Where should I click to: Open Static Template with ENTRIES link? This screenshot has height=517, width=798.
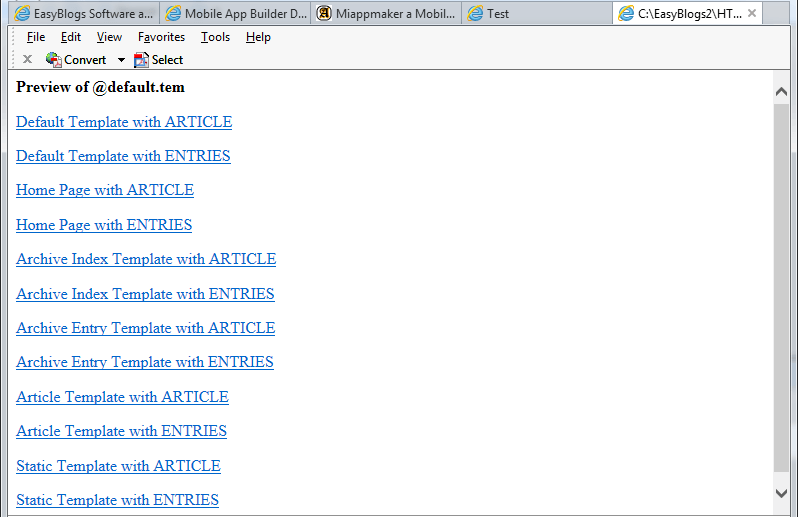tap(117, 500)
